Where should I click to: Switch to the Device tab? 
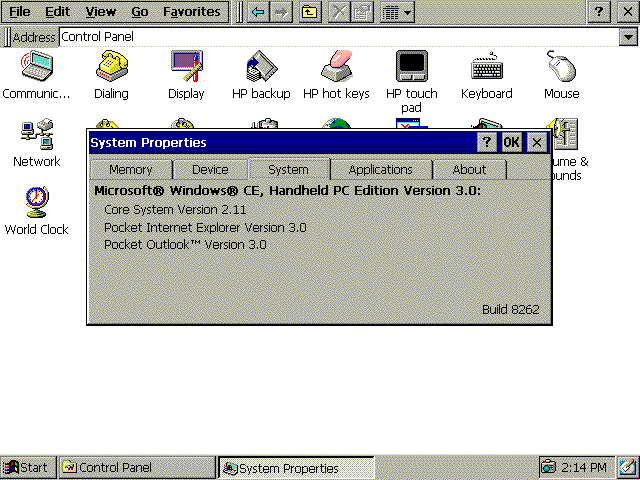click(x=210, y=169)
